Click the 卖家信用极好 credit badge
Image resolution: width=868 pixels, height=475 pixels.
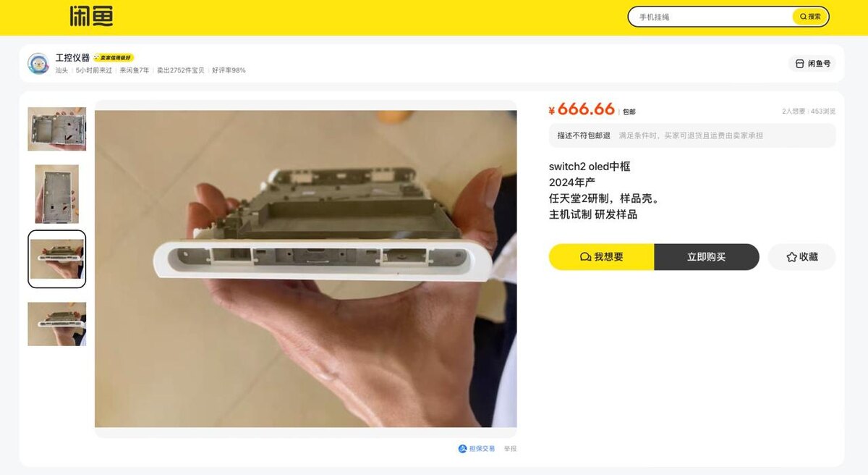tap(114, 58)
